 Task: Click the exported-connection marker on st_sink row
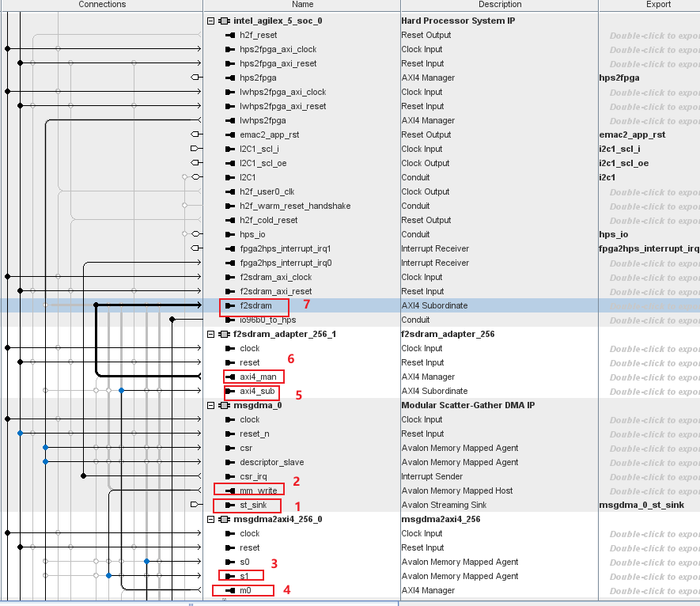pyautogui.click(x=195, y=505)
